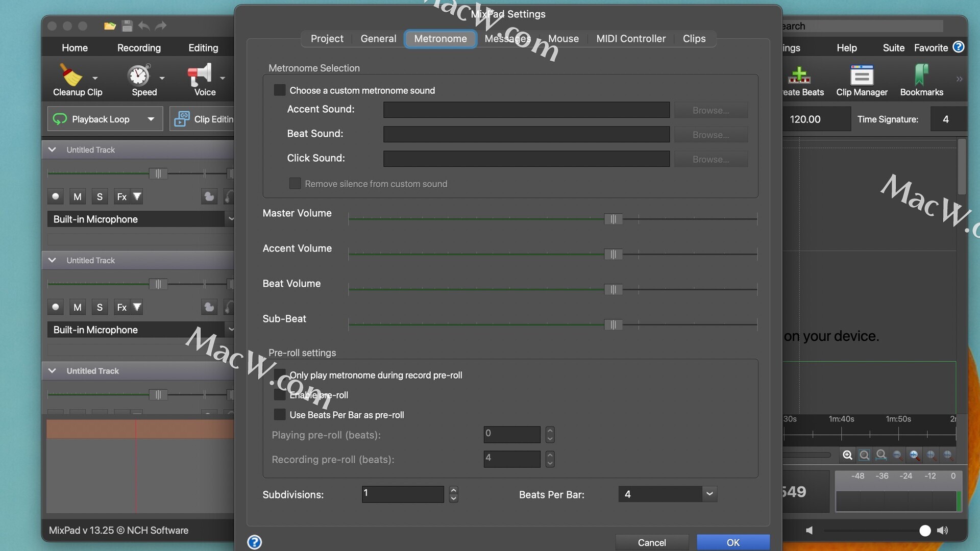The height and width of the screenshot is (551, 980).
Task: Enable custom metronome sound checkbox
Action: tap(280, 90)
